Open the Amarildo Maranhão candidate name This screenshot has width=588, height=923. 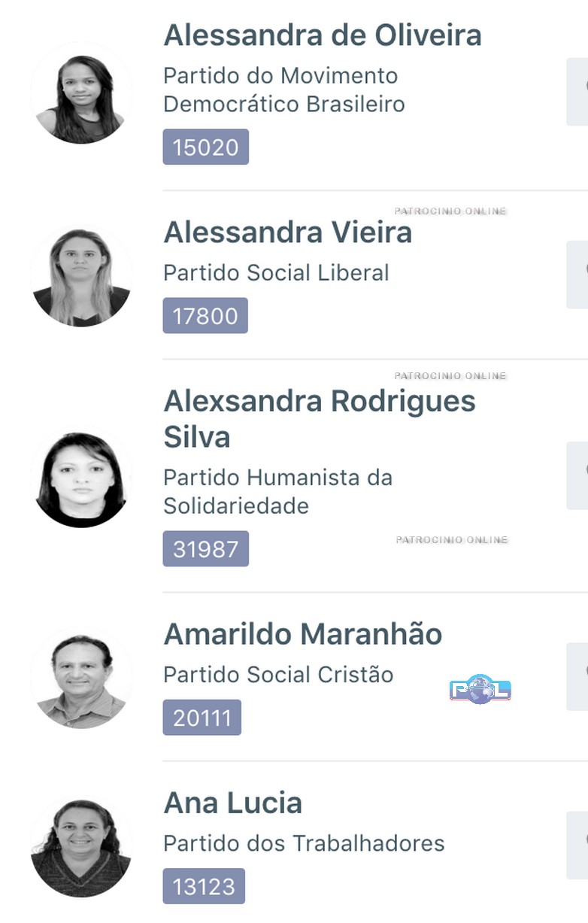pos(302,634)
